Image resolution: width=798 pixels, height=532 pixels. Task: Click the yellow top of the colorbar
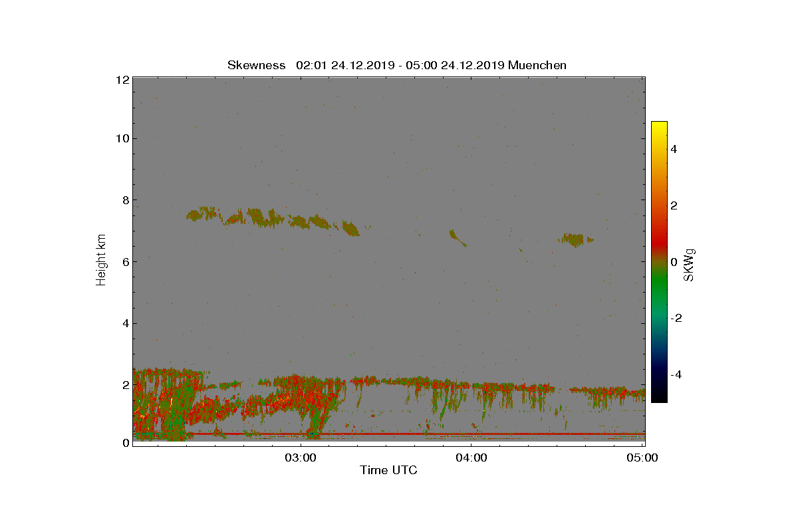click(659, 128)
